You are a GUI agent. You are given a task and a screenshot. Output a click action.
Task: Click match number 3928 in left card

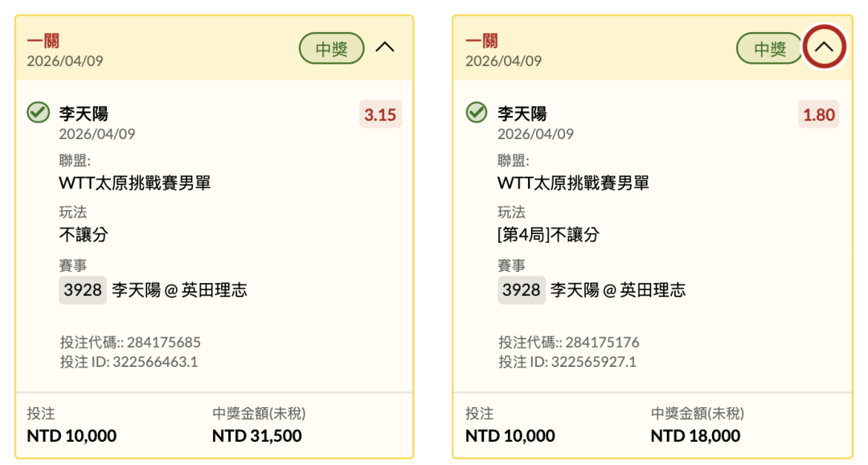83,290
